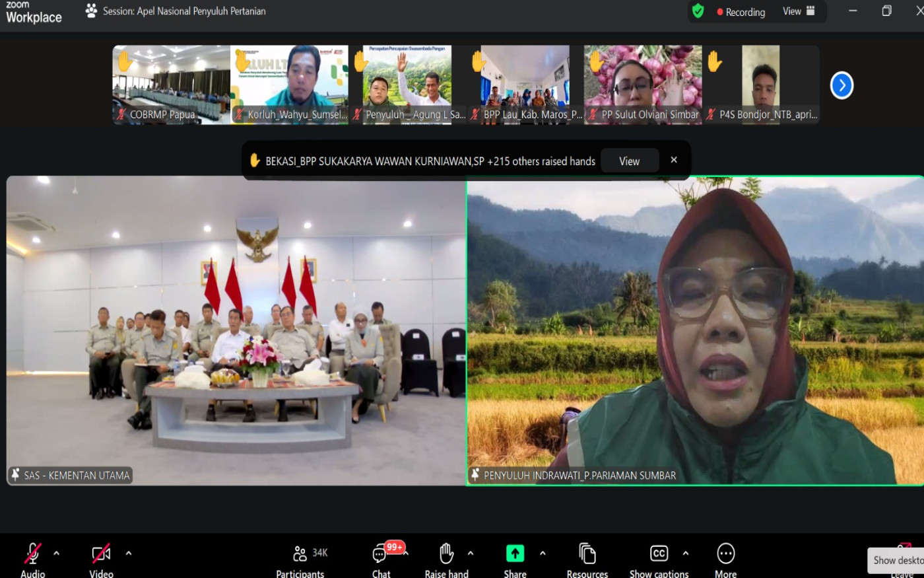Open the View layout menu
The image size is (924, 578).
pos(799,11)
